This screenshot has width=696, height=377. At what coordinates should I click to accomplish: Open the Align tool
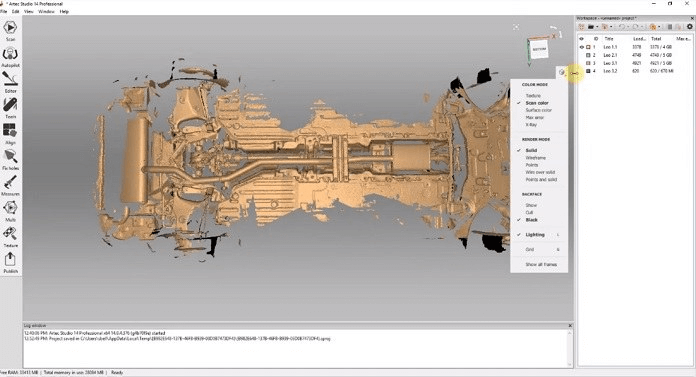10,134
